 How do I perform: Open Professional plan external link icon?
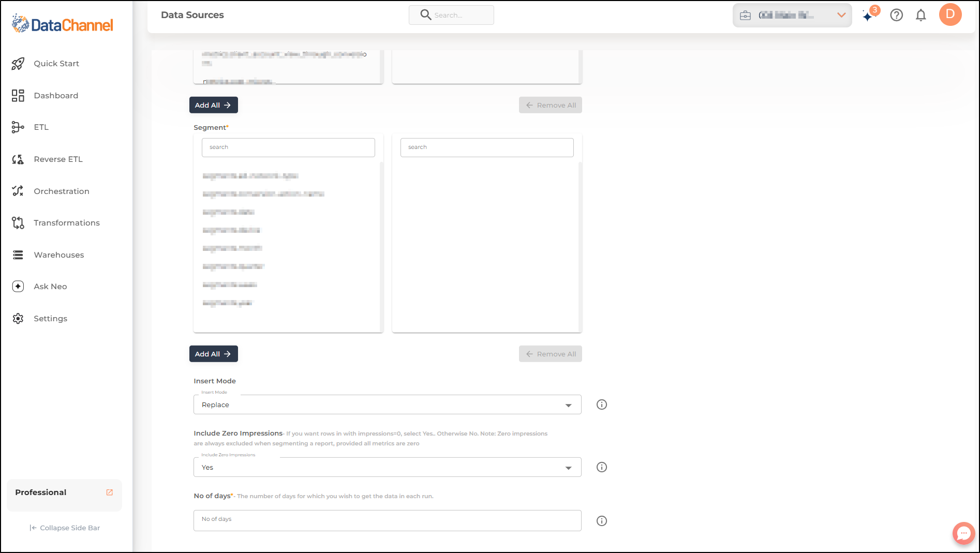110,492
